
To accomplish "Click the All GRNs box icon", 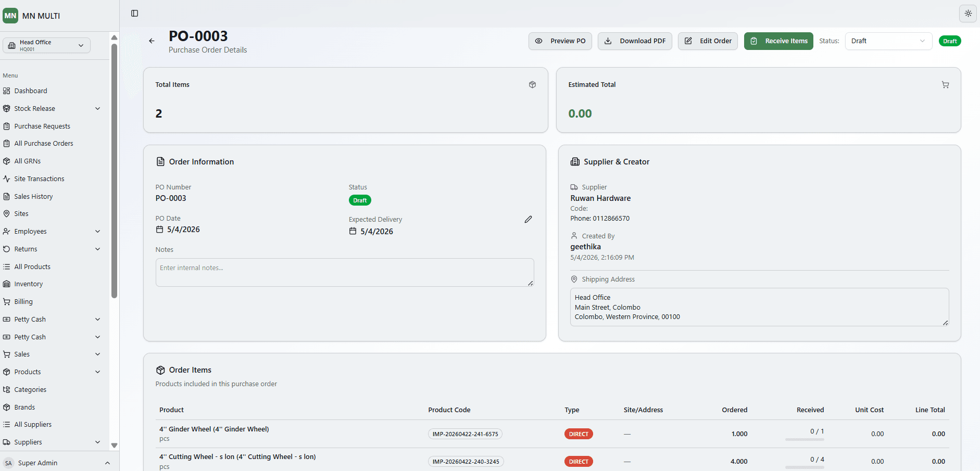I will point(7,161).
